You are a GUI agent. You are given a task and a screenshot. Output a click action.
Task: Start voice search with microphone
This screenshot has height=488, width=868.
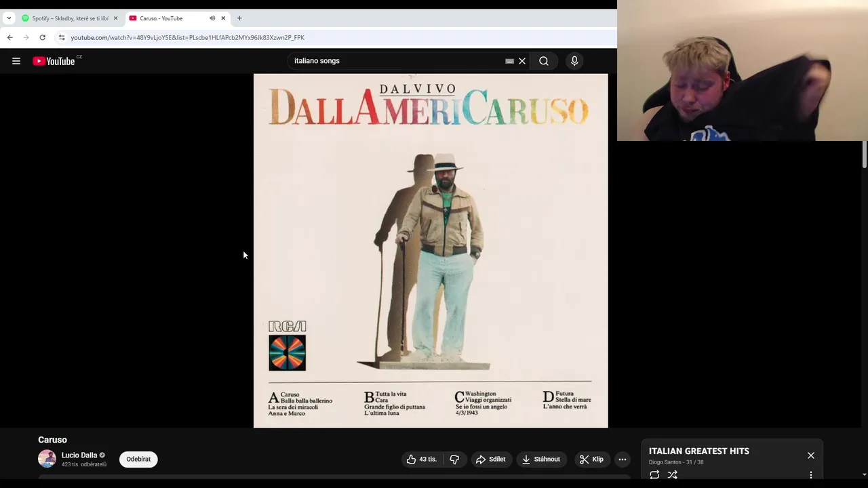(x=574, y=61)
